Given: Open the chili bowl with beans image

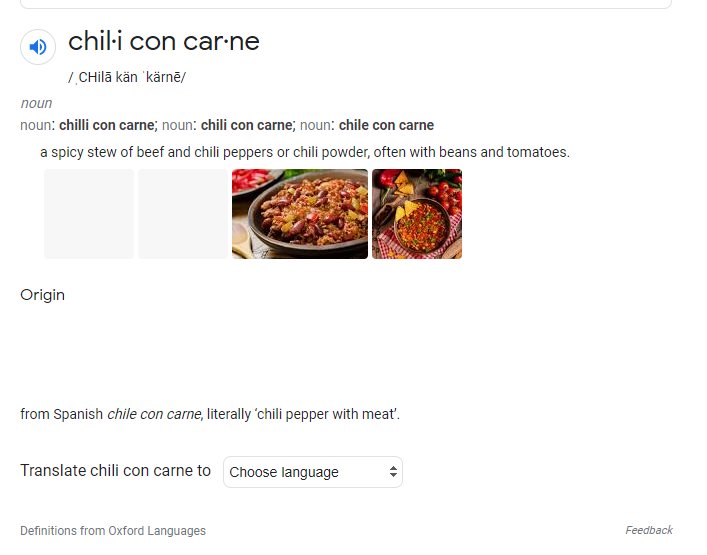Looking at the screenshot, I should tap(300, 214).
